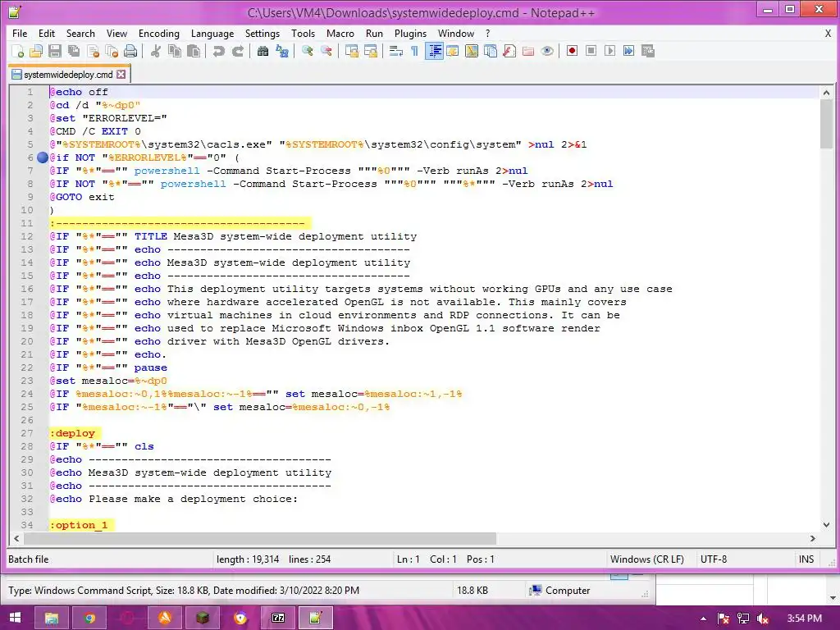Open Folder as Workspace icon
840x630 pixels.
click(528, 51)
